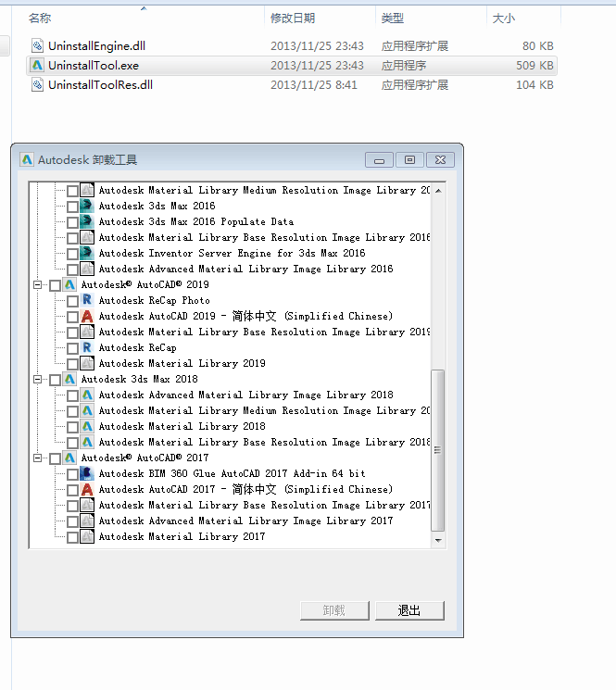
Task: Click the UninstallToolRes.dll file icon
Action: tap(37, 84)
